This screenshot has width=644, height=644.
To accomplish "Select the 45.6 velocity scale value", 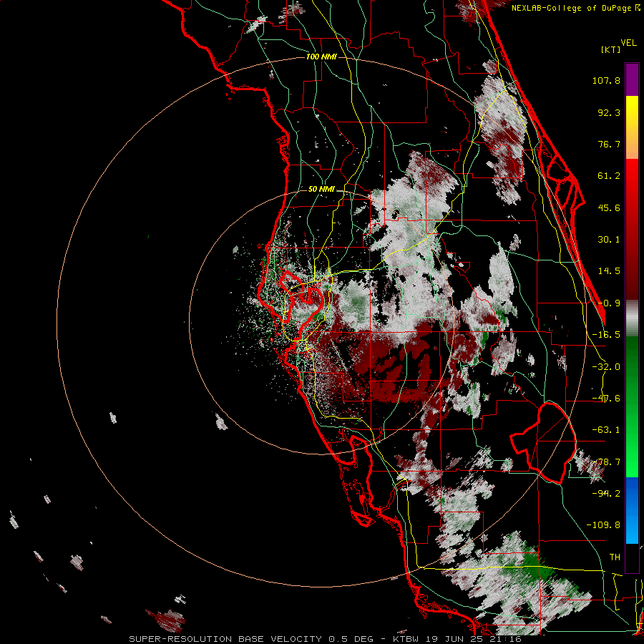I will pos(609,208).
